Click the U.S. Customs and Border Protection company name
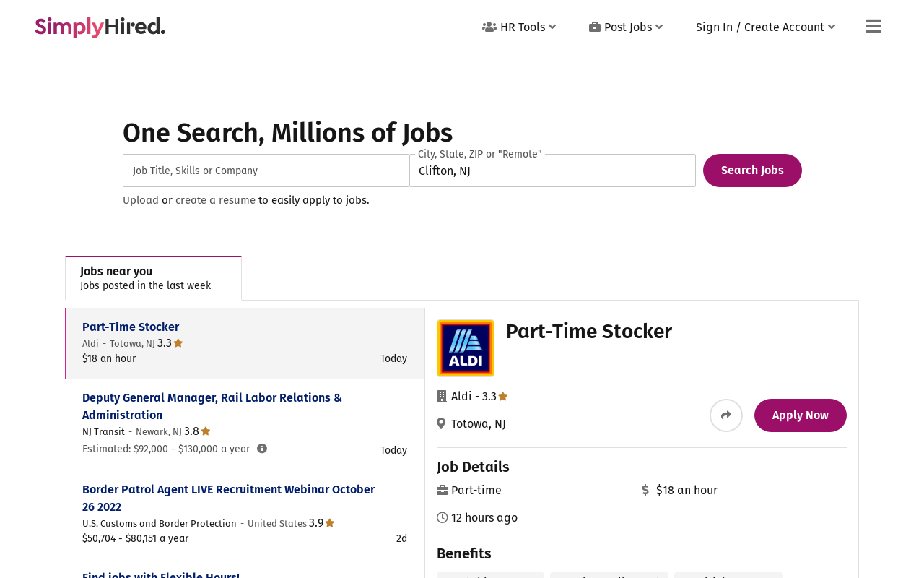924x578 pixels. 160,523
